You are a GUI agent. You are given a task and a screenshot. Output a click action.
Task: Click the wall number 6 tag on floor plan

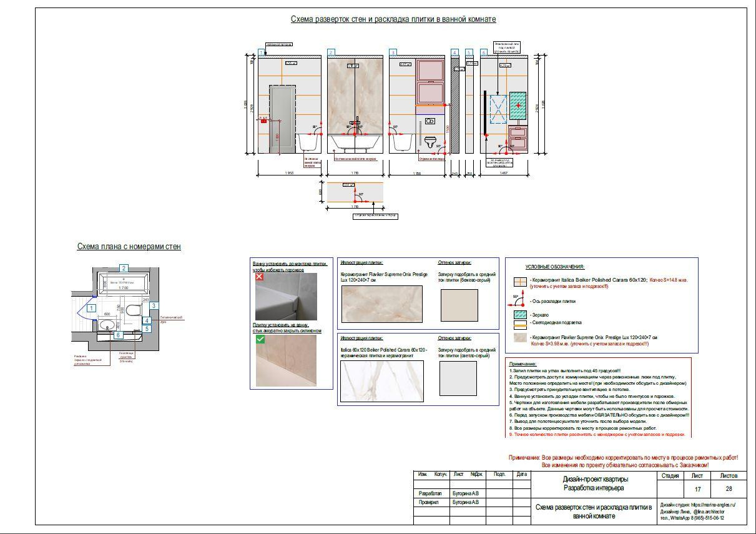(x=118, y=335)
